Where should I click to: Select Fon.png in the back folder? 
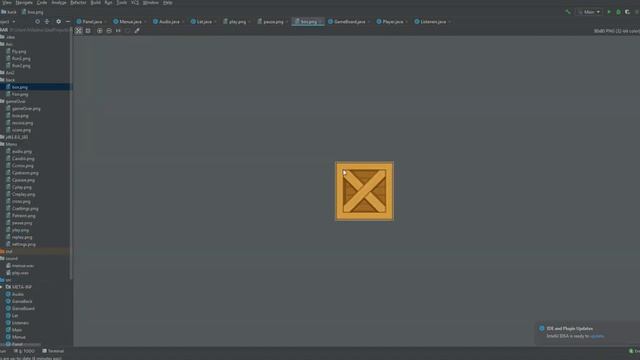pyautogui.click(x=20, y=94)
